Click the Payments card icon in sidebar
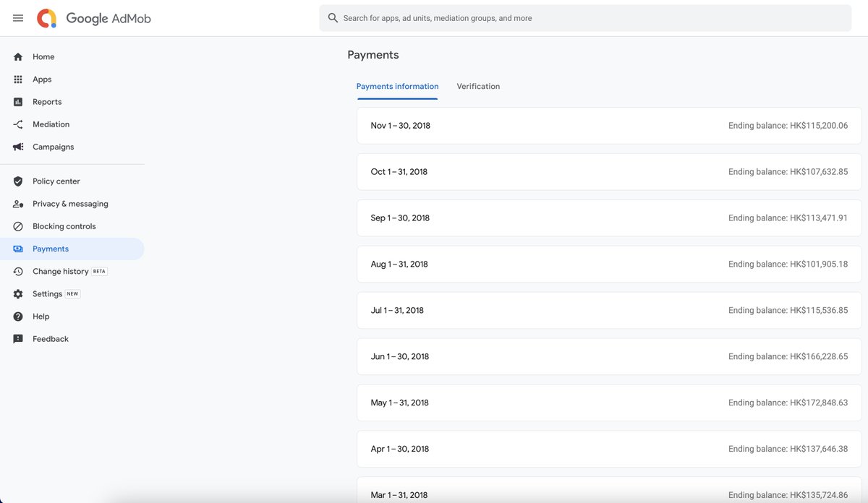The image size is (868, 503). point(17,248)
